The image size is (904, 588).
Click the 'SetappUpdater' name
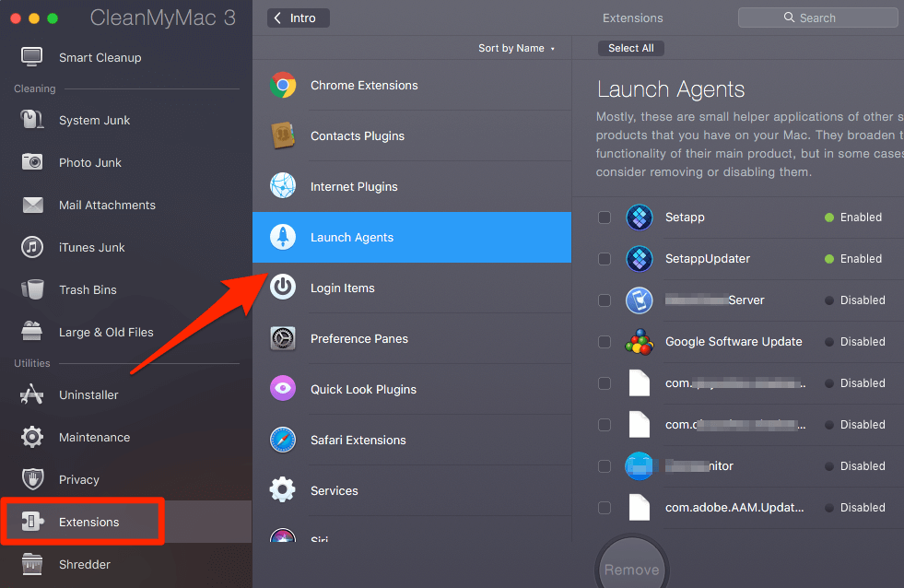(708, 259)
